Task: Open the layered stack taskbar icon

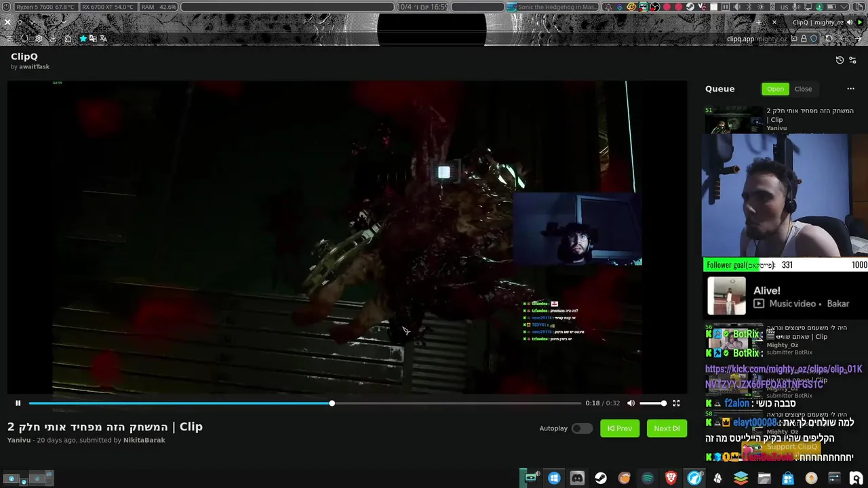Action: (x=741, y=479)
